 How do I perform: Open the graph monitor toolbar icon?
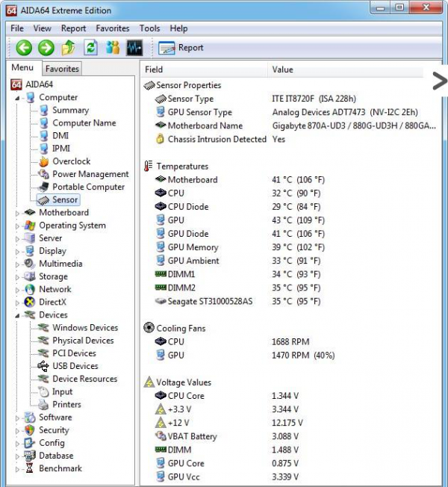pos(135,48)
